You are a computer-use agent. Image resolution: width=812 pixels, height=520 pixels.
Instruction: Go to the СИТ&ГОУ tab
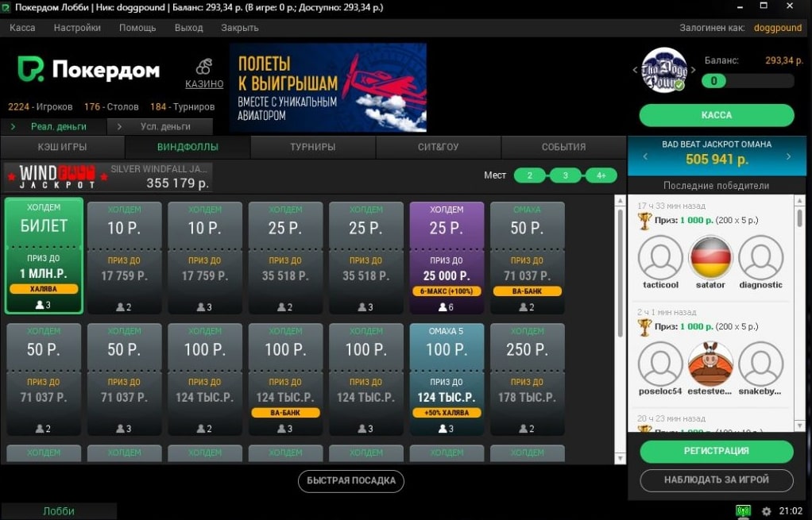click(438, 147)
